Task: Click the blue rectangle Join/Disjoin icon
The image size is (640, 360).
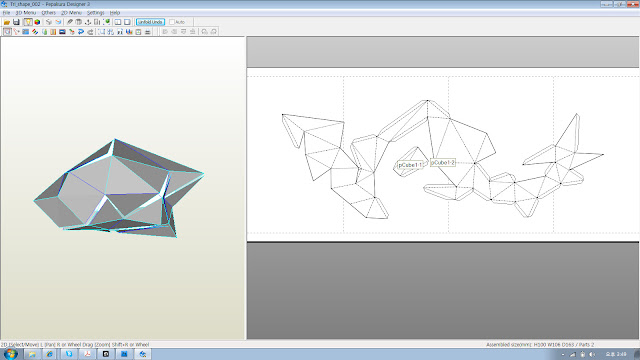Action: coord(25,31)
